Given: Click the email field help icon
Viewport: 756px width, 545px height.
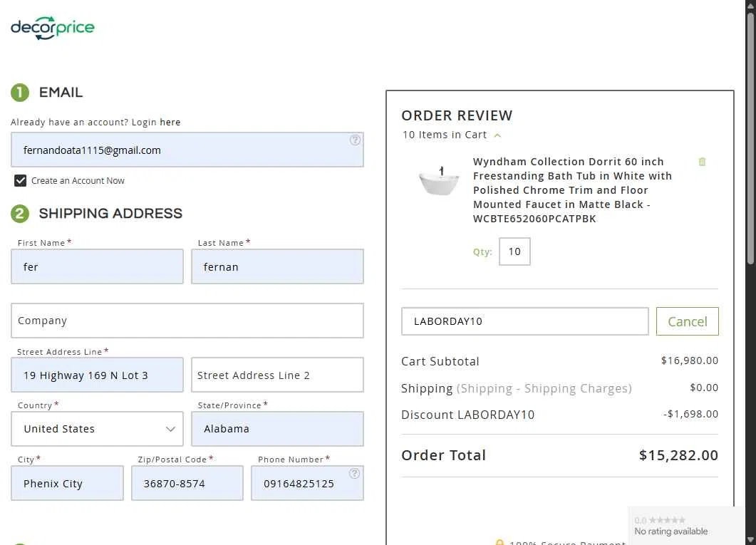Looking at the screenshot, I should 355,140.
